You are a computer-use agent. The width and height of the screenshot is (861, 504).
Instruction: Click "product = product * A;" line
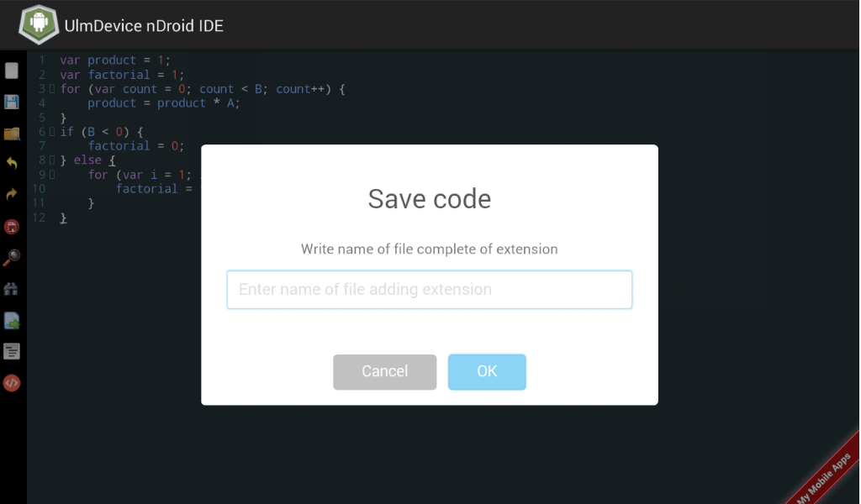tap(164, 103)
